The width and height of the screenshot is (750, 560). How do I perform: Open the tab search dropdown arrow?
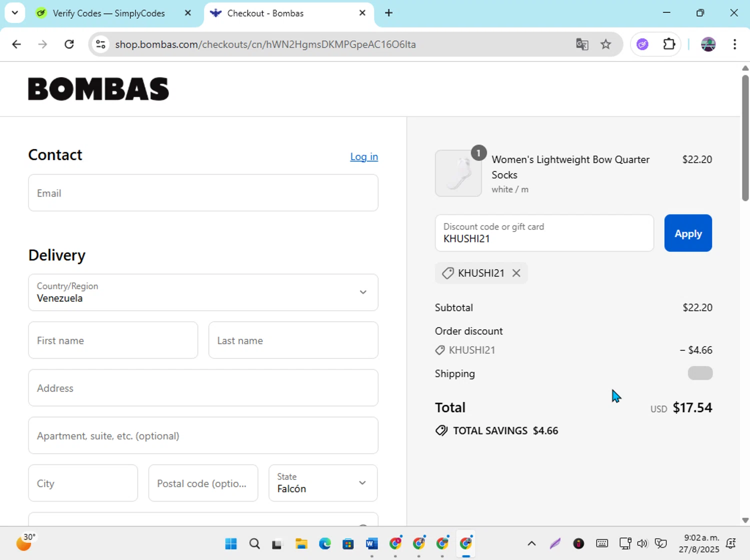(x=15, y=13)
